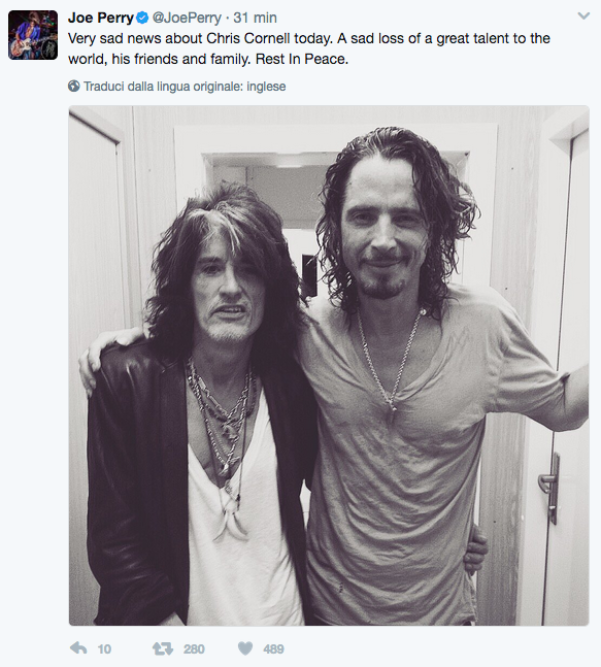Screen dimensions: 601x667
Task: Enlarge the attached black-and-white photo
Action: coord(329,365)
